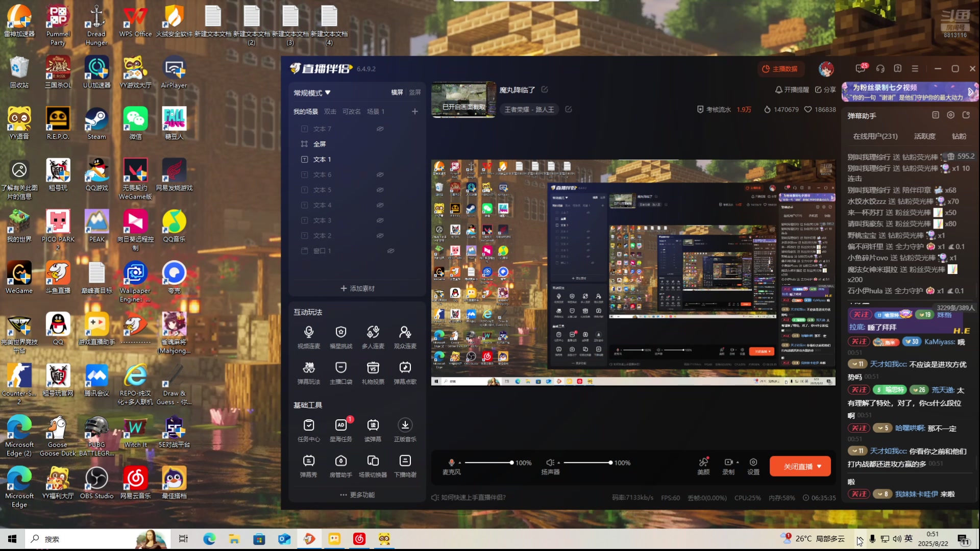
Task: Adjust microphone volume slider
Action: point(488,463)
